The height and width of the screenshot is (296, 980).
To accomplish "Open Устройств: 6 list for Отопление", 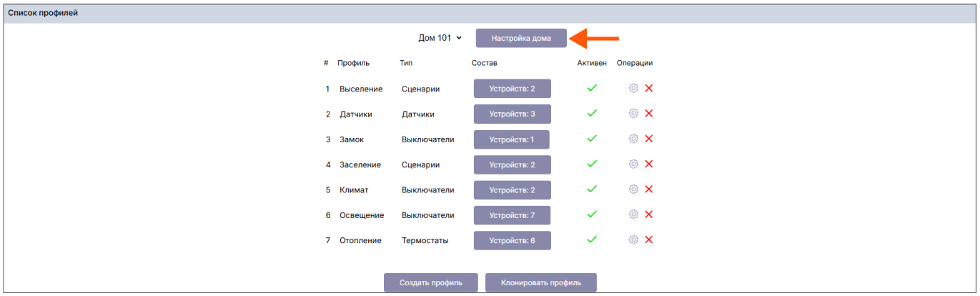I will click(x=512, y=241).
